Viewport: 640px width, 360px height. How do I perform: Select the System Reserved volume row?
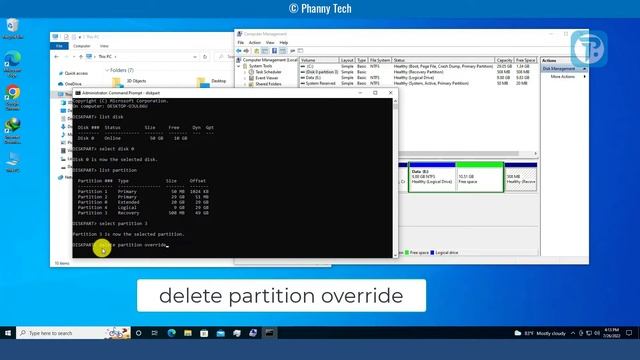(x=418, y=83)
